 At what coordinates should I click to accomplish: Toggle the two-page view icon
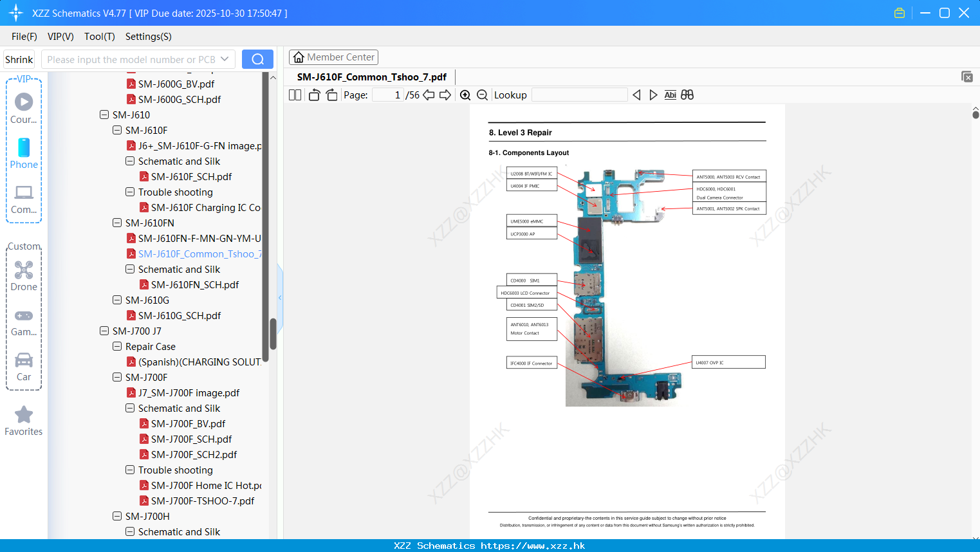(x=295, y=95)
